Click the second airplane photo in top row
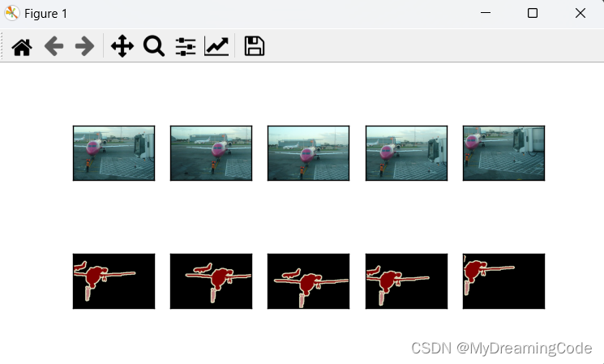Viewport: 604px width, 364px height. click(211, 153)
